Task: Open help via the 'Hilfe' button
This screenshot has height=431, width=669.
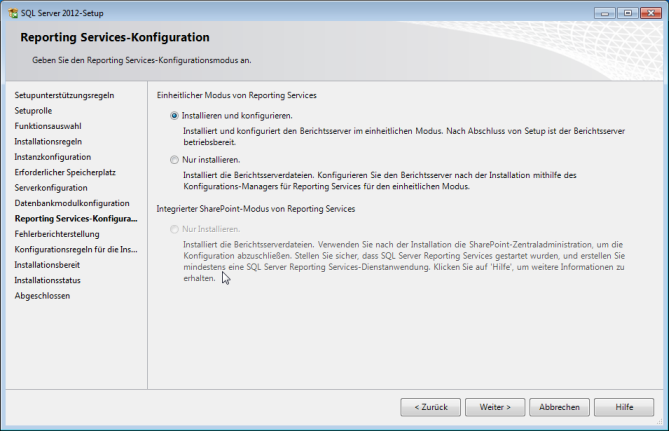Action: click(x=624, y=407)
